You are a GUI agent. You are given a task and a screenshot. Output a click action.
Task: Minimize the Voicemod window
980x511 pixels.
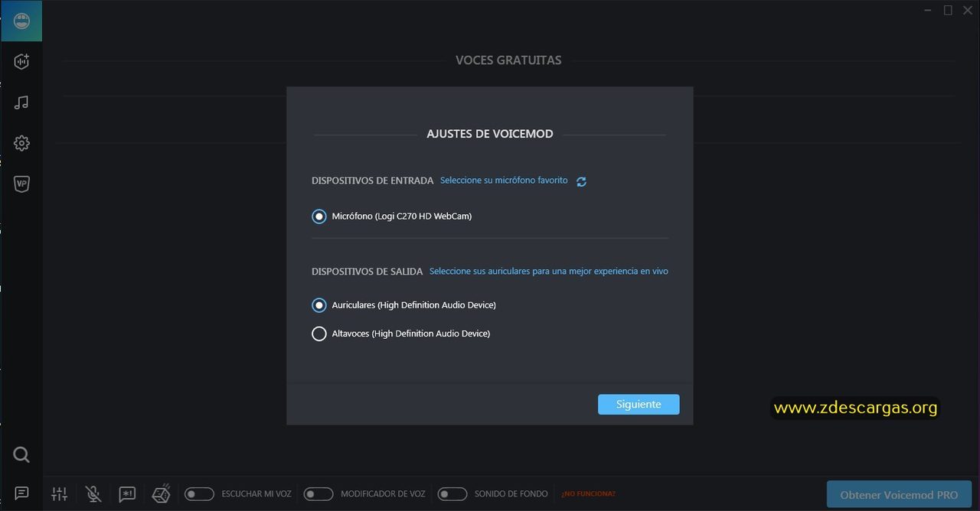(x=928, y=11)
